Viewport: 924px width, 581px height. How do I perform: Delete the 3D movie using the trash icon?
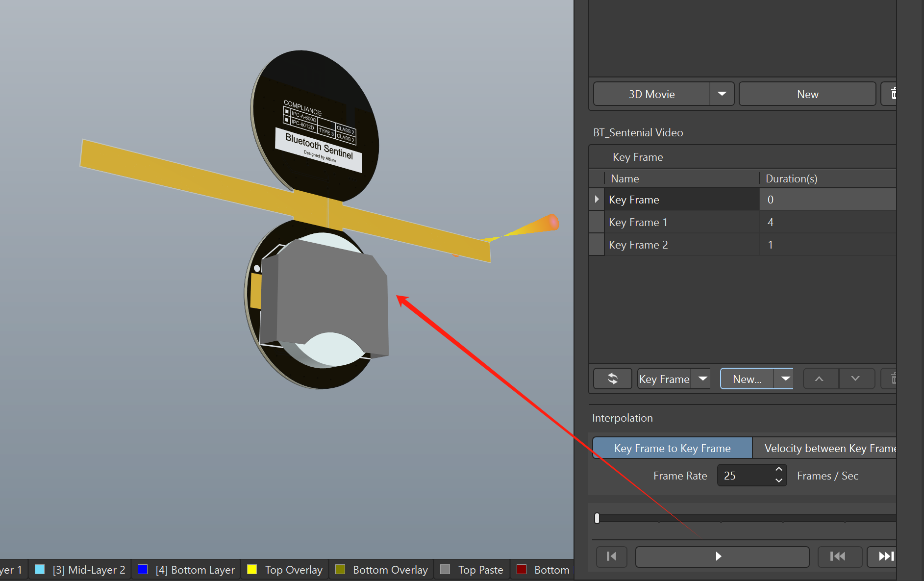point(892,94)
